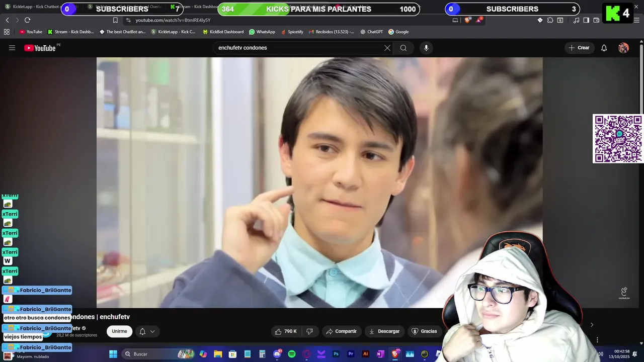Open Discord from the taskbar

(x=277, y=354)
